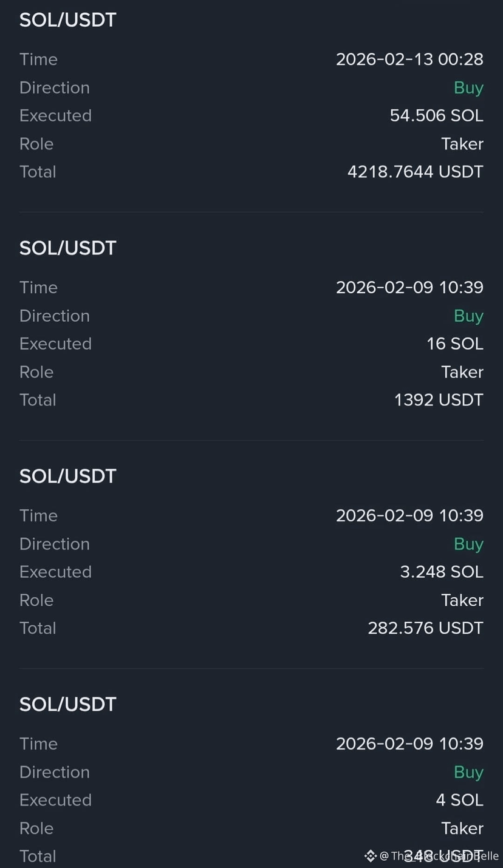Click the 2026-02-13 00:28 timestamp
Viewport: 503px width, 868px height.
409,59
